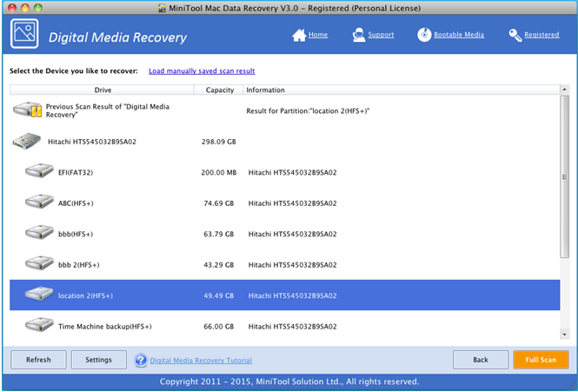Click the Digital Media Recovery logo icon
This screenshot has height=392, width=578.
pyautogui.click(x=24, y=34)
